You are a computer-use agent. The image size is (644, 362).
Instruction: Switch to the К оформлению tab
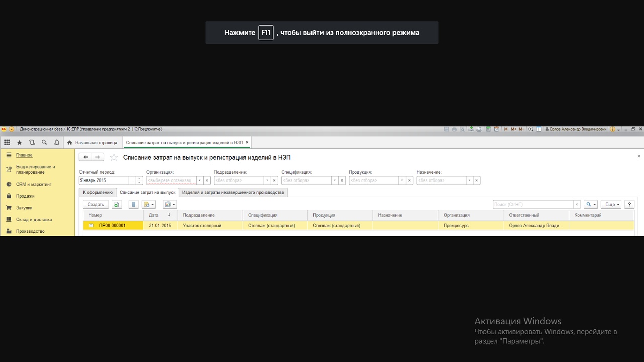pyautogui.click(x=98, y=192)
